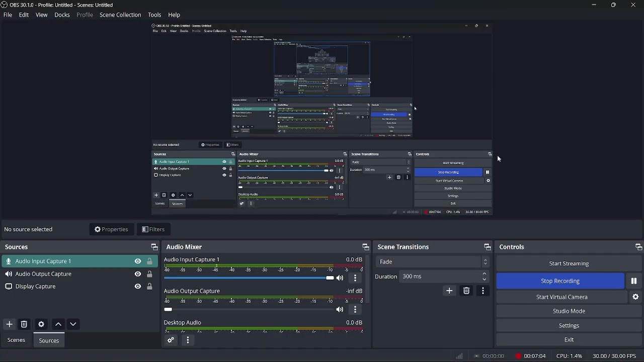Toggle lock on Audio Input Capture 1
644x362 pixels.
(x=149, y=261)
